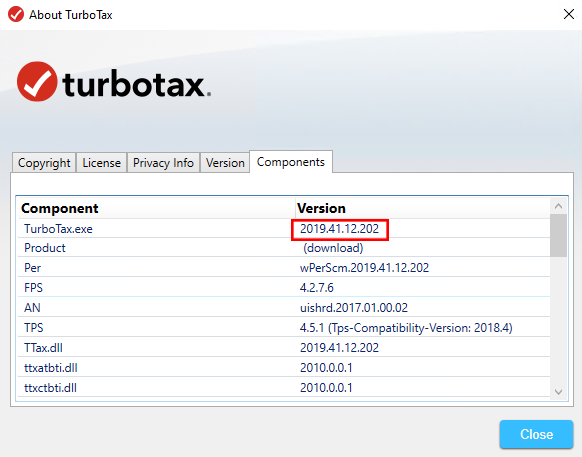Select the ttxctbti.dll row
The height and width of the screenshot is (457, 582).
[x=284, y=388]
